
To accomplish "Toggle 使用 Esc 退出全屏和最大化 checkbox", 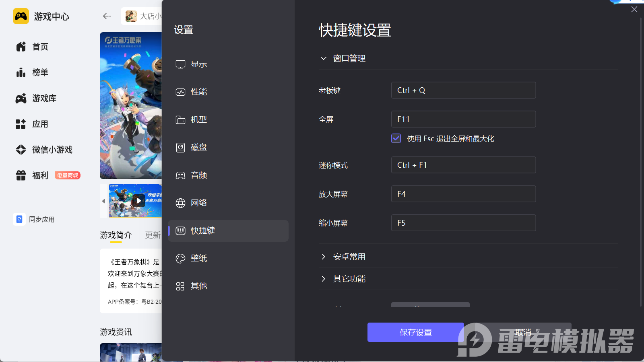I will [x=396, y=138].
